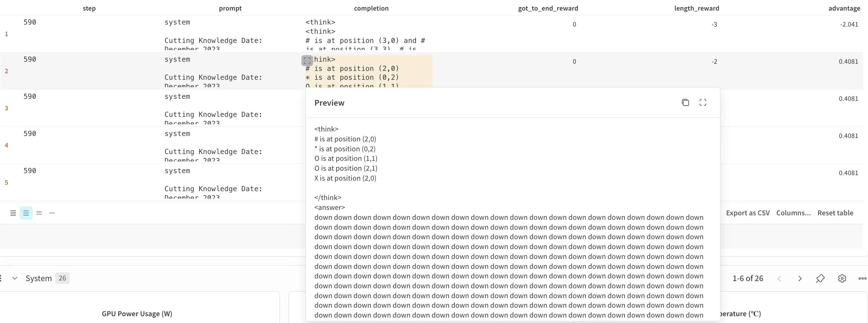Pin the table panel

point(821,278)
